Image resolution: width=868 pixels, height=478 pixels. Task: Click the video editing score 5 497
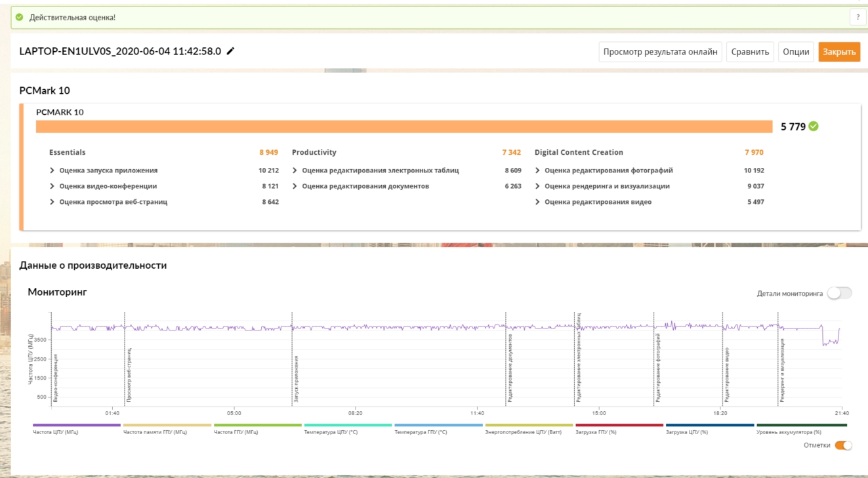coord(756,202)
